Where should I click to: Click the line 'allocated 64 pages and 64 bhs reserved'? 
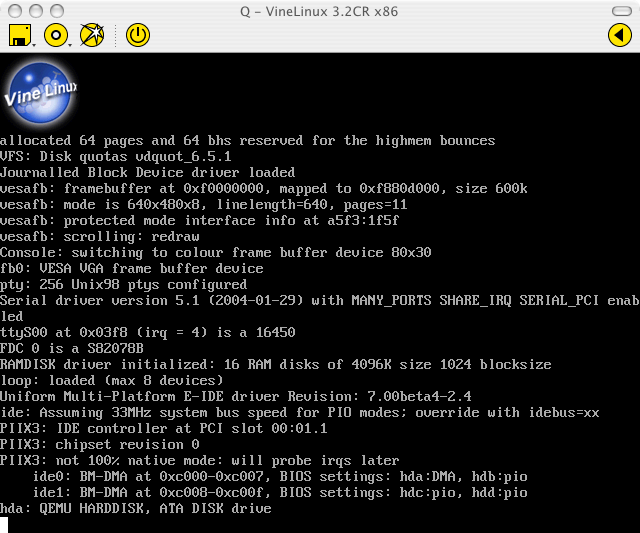click(247, 140)
